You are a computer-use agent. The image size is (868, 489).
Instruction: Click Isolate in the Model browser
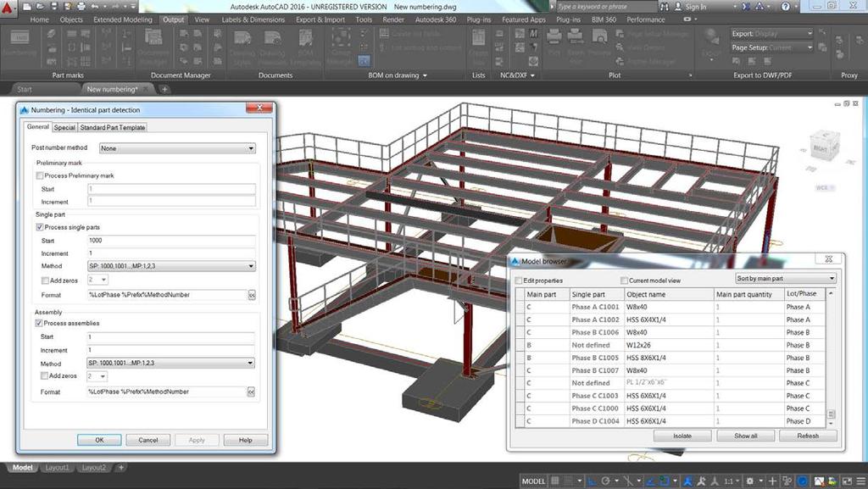tap(682, 436)
